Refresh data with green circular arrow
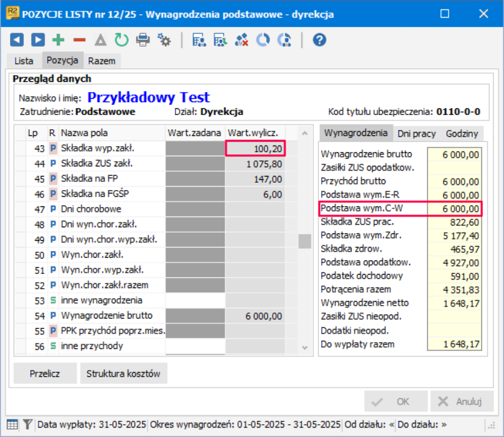 tap(122, 40)
